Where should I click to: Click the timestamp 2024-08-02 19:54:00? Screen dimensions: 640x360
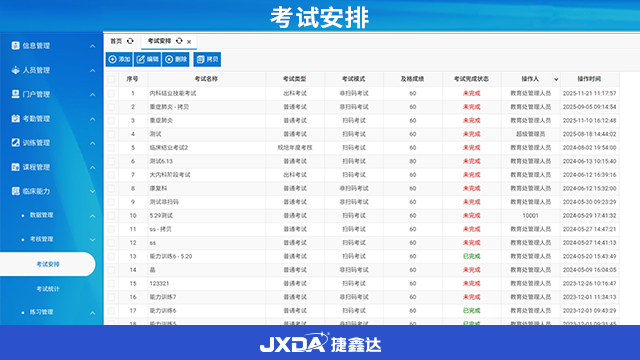[589, 148]
